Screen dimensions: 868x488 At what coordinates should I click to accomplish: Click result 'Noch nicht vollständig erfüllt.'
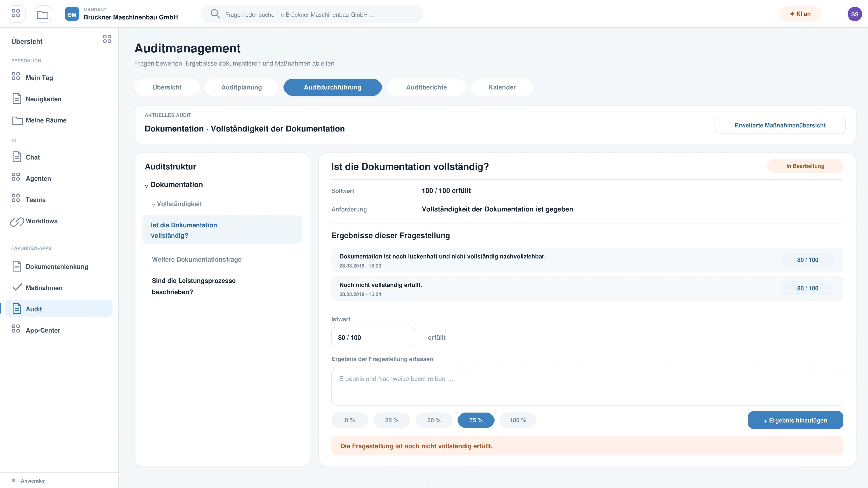pyautogui.click(x=587, y=289)
